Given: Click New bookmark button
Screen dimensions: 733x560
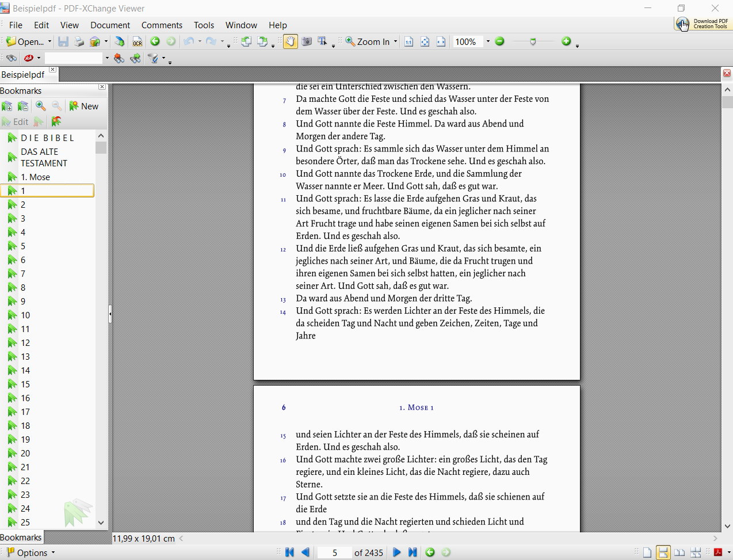Looking at the screenshot, I should point(84,106).
